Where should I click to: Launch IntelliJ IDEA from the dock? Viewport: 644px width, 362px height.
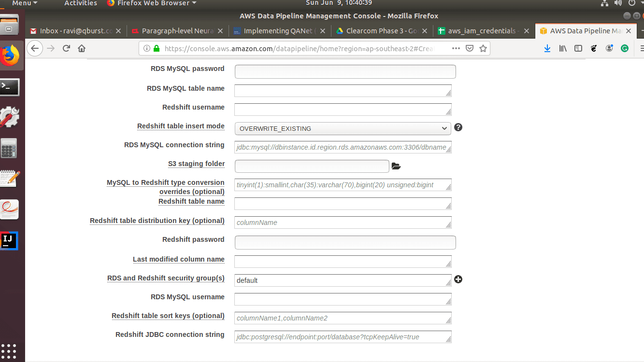(x=9, y=240)
